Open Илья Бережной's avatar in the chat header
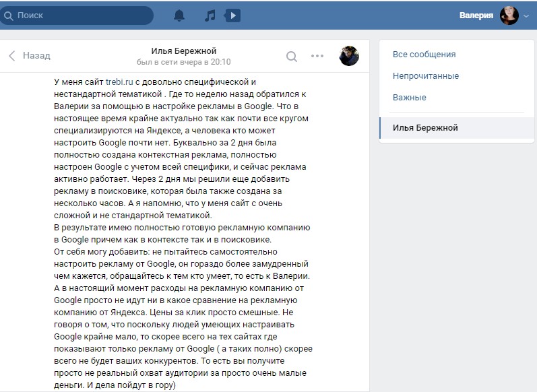537x392 pixels. [348, 56]
